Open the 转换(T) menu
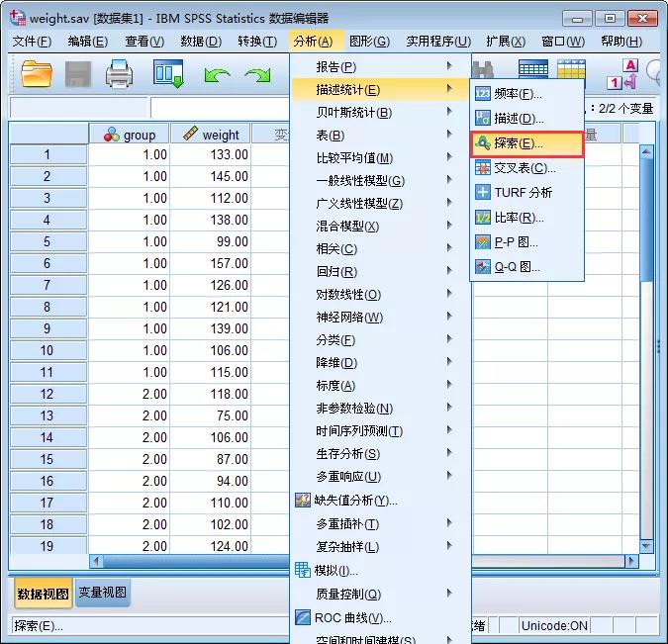Screen dimensions: 668x644 257,42
